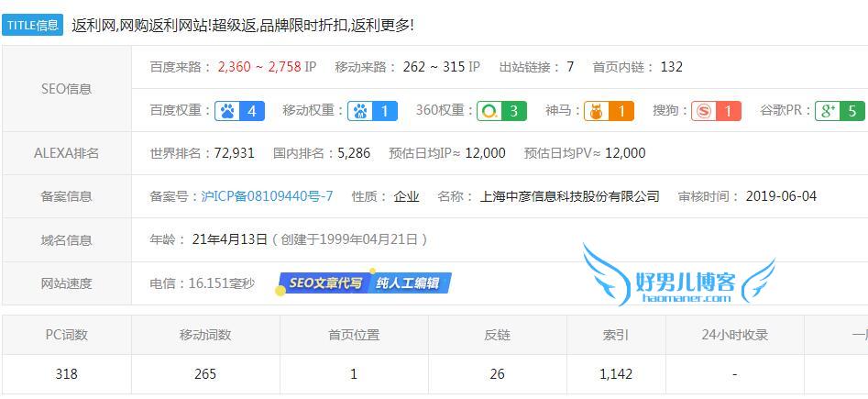The height and width of the screenshot is (399, 868).
Task: Click the 移动词数 column header
Action: 205,335
